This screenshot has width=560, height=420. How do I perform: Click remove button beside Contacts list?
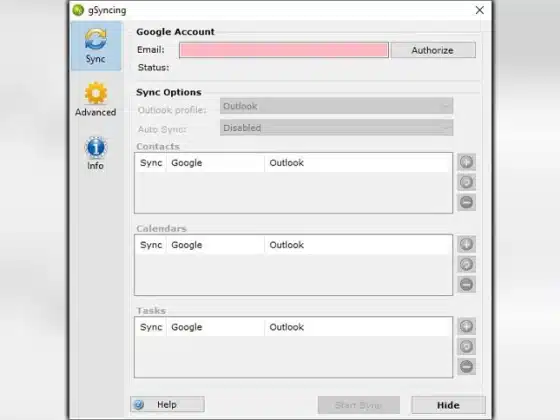(466, 202)
